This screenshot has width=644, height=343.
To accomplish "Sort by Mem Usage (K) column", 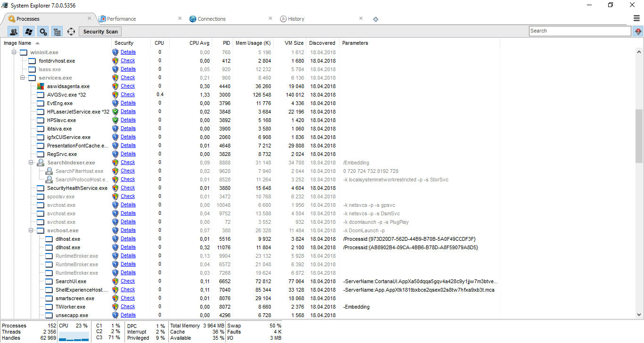I will coord(253,43).
